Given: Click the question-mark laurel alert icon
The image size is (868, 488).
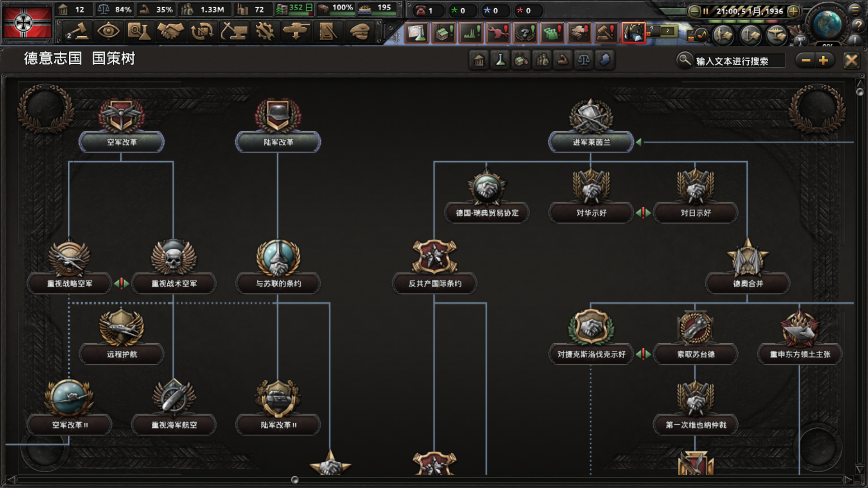Looking at the screenshot, I should pyautogui.click(x=525, y=33).
